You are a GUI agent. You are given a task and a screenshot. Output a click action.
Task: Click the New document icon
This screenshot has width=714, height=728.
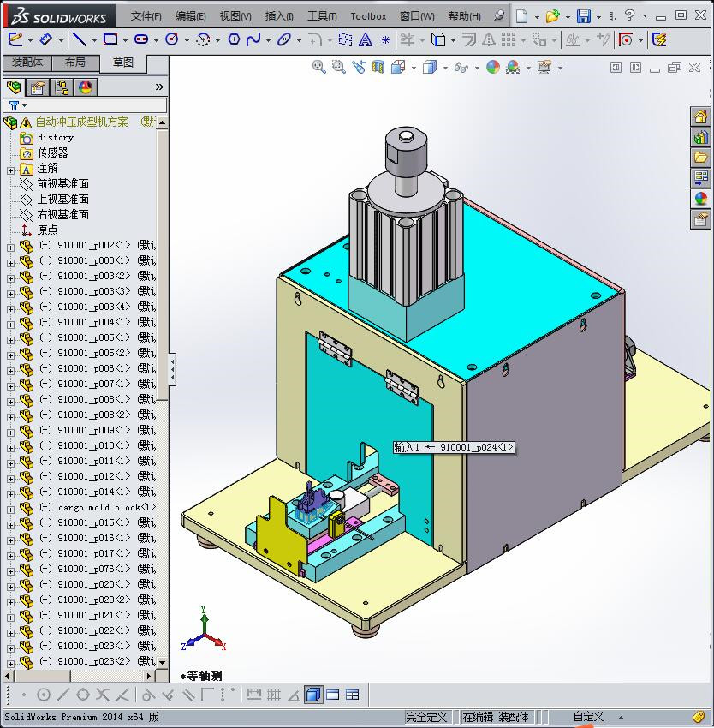[x=522, y=16]
